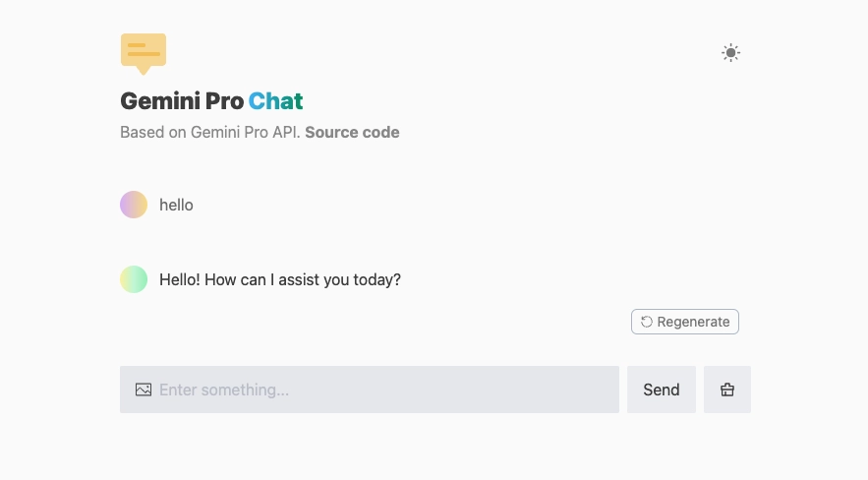This screenshot has height=480, width=868.
Task: Click "Gemini Pro API." in the subtitle
Action: coord(245,132)
